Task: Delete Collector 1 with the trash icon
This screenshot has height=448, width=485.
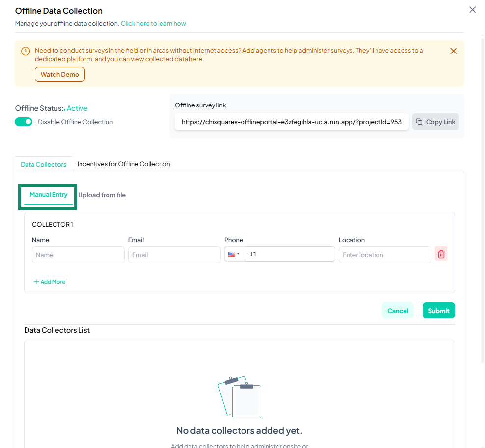Action: tap(441, 254)
